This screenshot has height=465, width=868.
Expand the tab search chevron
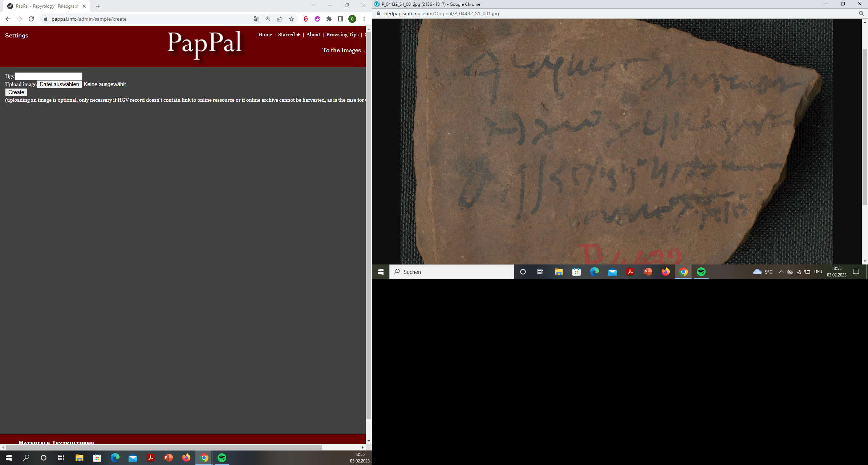coord(313,5)
